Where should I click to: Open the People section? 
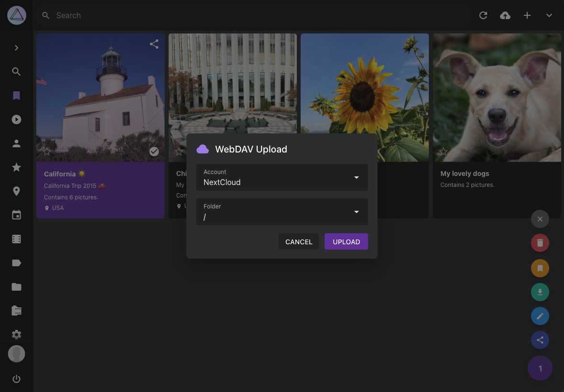coord(16,143)
